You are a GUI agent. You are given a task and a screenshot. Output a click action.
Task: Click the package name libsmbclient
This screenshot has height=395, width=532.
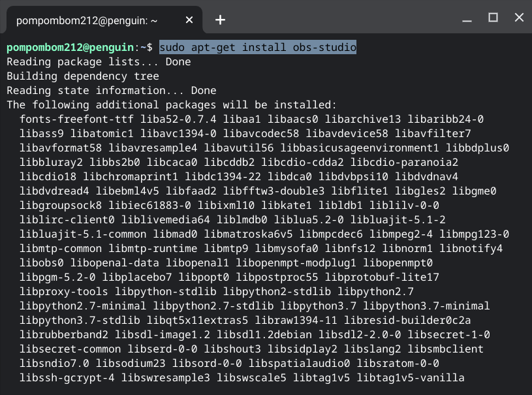pyautogui.click(x=445, y=349)
